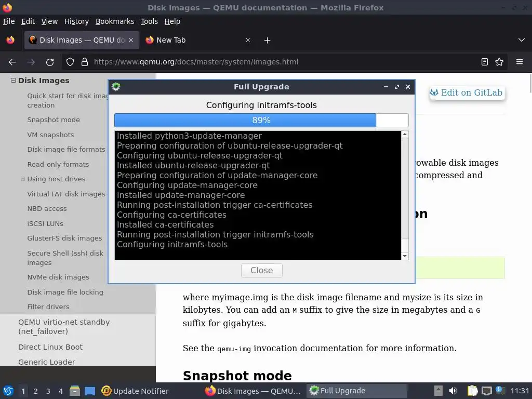Open GlusterFS disk images link
The width and height of the screenshot is (532, 399).
(x=64, y=238)
